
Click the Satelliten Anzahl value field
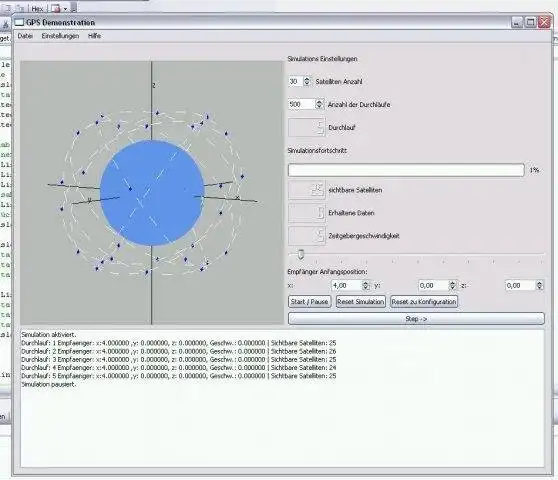(295, 81)
